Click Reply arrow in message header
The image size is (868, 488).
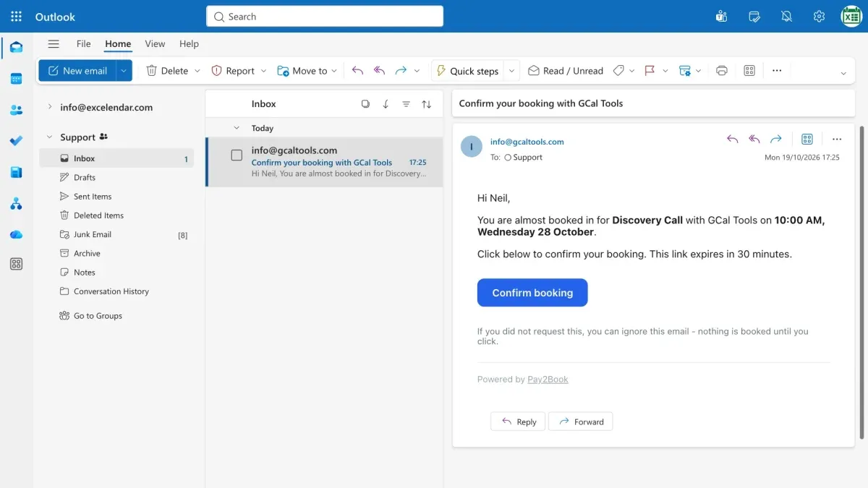[732, 139]
